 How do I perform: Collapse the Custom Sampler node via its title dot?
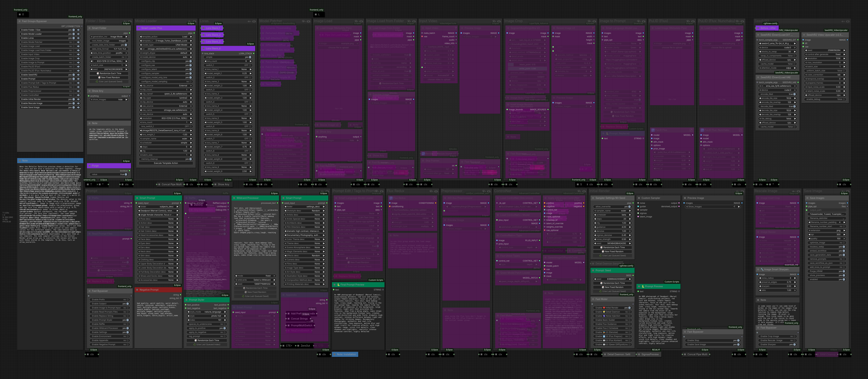coord(639,198)
